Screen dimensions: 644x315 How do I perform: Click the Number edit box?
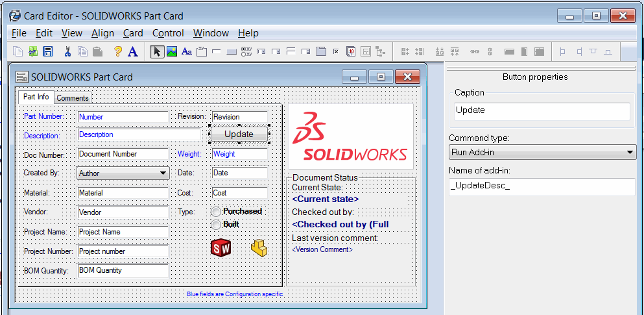click(123, 117)
